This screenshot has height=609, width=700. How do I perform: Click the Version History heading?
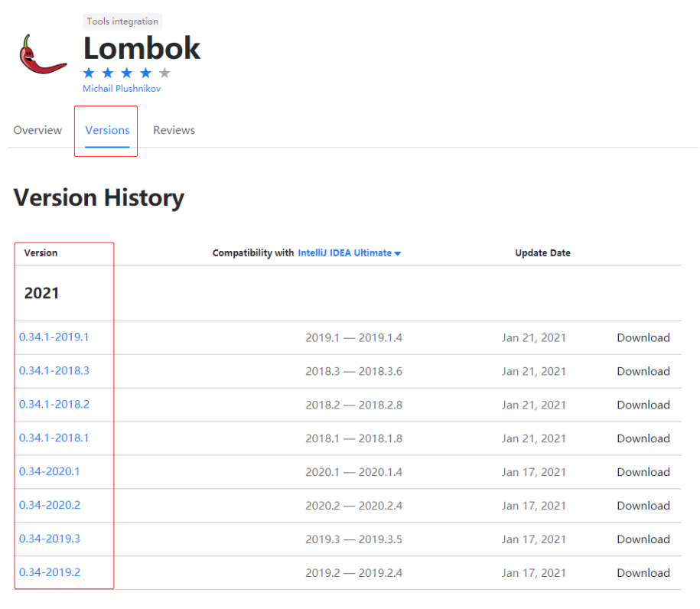click(99, 198)
